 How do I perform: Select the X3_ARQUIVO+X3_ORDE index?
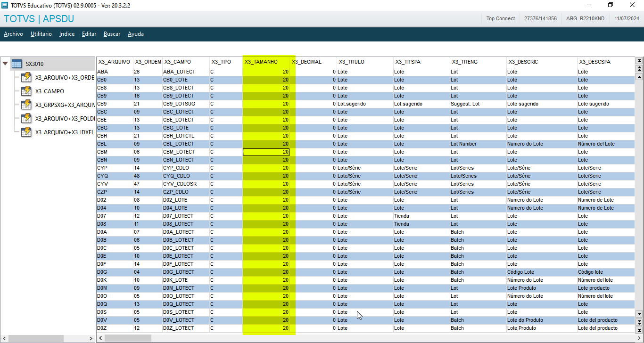click(x=65, y=78)
